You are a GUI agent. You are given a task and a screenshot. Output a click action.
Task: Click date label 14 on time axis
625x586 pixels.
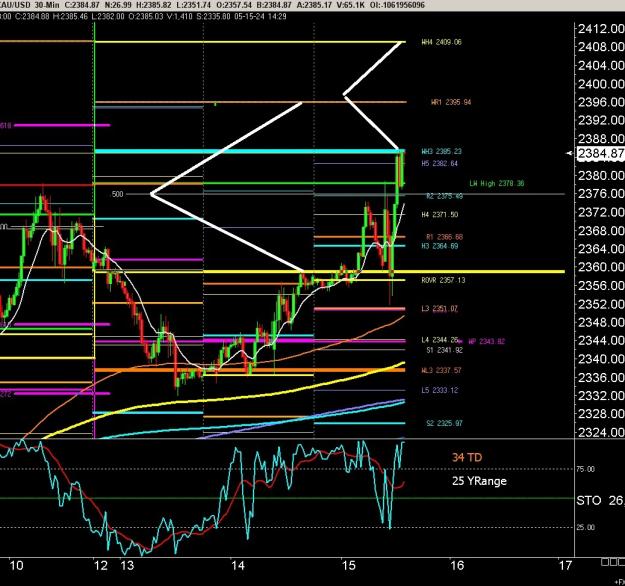(x=238, y=565)
